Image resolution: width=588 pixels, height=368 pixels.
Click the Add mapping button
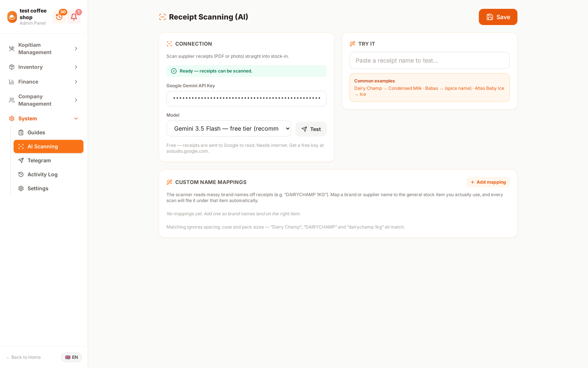point(488,182)
